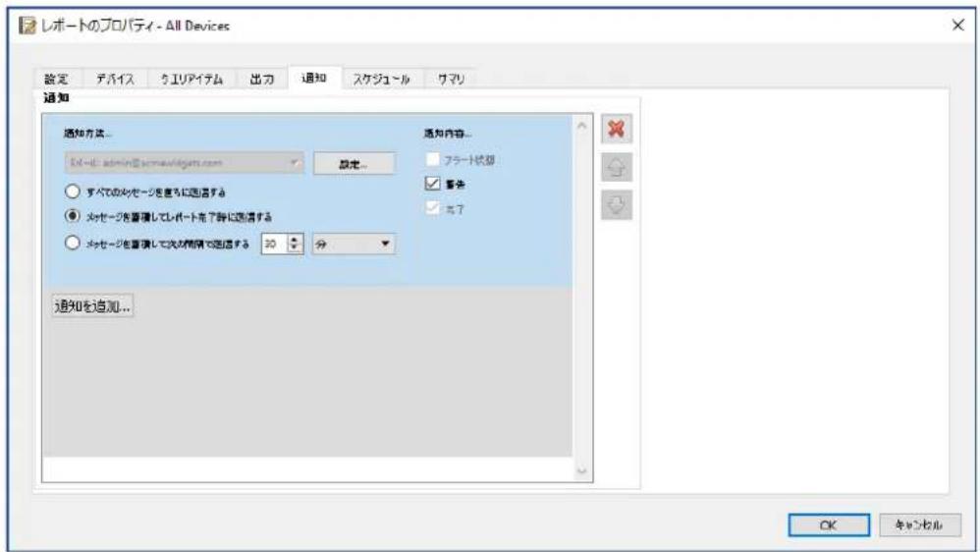Switch to the 出力 tab
980x552 pixels.
pyautogui.click(x=262, y=79)
